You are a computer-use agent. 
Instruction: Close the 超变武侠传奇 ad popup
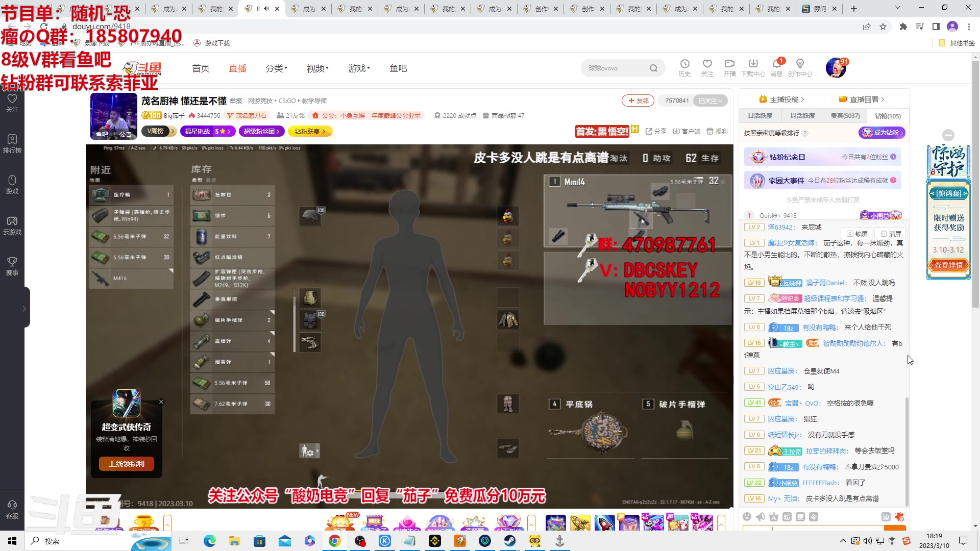coord(161,402)
